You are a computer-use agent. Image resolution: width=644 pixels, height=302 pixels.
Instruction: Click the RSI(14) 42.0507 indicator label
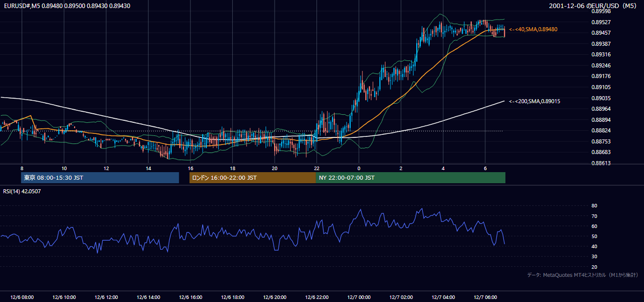[x=22, y=191]
